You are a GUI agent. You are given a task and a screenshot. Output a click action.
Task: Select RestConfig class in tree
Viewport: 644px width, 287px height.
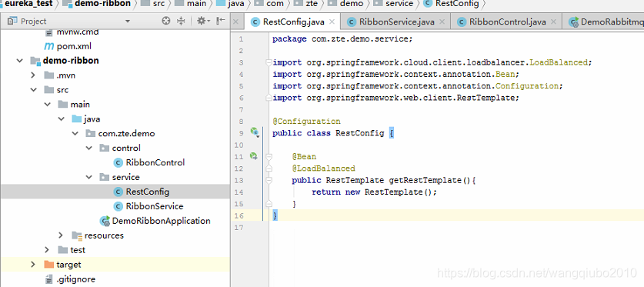tap(148, 192)
